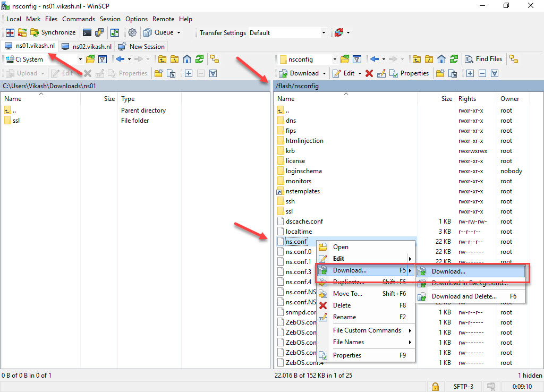Open File Names submenu
This screenshot has height=392, width=544.
pyautogui.click(x=365, y=343)
